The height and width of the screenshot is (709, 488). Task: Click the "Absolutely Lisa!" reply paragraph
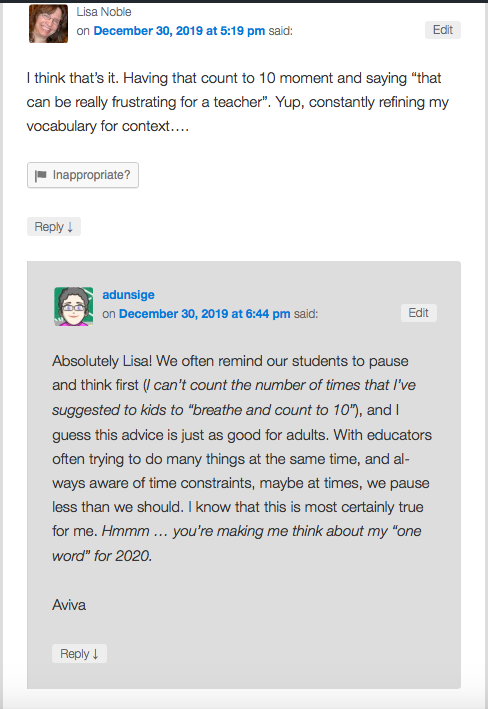pyautogui.click(x=242, y=458)
